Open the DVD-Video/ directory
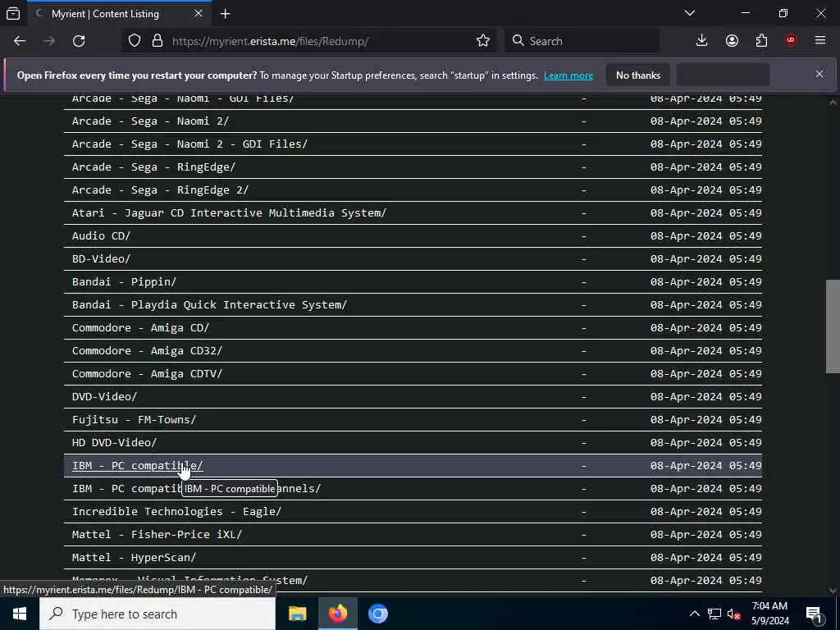The height and width of the screenshot is (630, 840). (x=104, y=397)
